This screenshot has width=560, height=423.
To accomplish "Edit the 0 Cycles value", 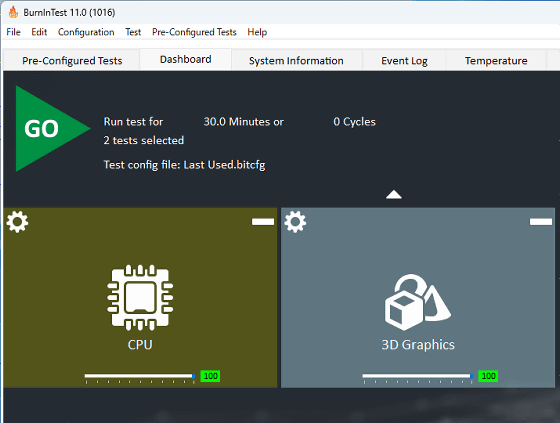I will pyautogui.click(x=354, y=122).
